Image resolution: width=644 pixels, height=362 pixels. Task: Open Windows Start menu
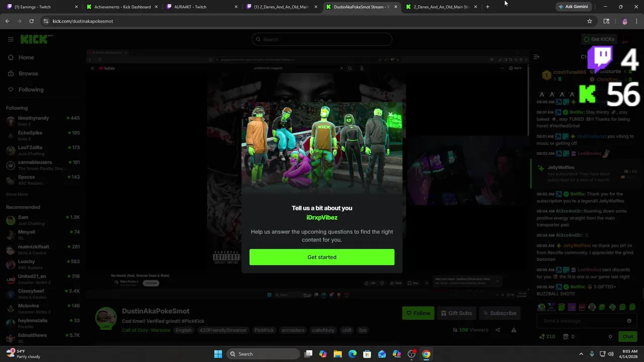[x=218, y=354]
